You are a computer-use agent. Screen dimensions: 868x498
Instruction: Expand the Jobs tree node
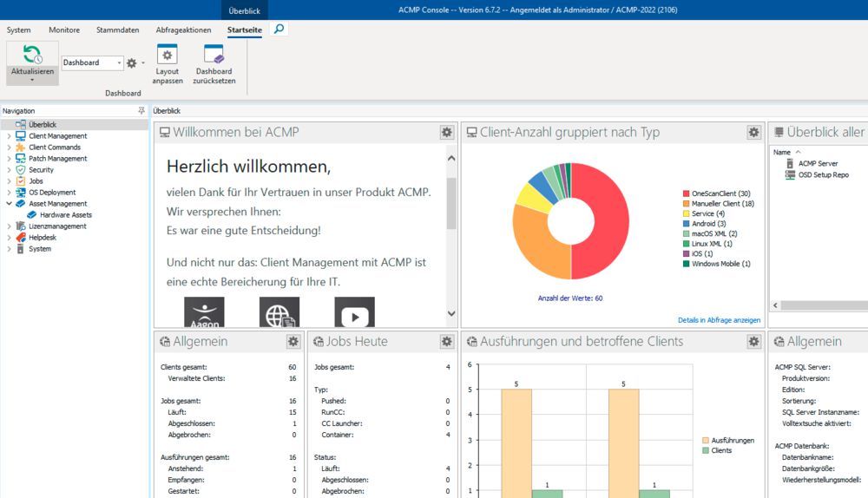9,181
